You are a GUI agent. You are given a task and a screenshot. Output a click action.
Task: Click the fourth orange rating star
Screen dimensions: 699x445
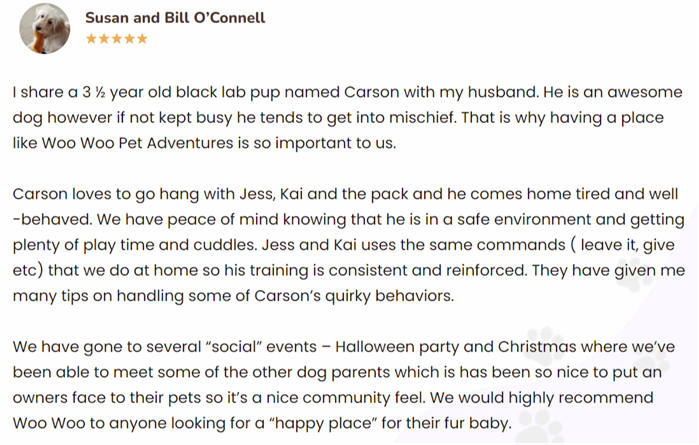[x=130, y=39]
